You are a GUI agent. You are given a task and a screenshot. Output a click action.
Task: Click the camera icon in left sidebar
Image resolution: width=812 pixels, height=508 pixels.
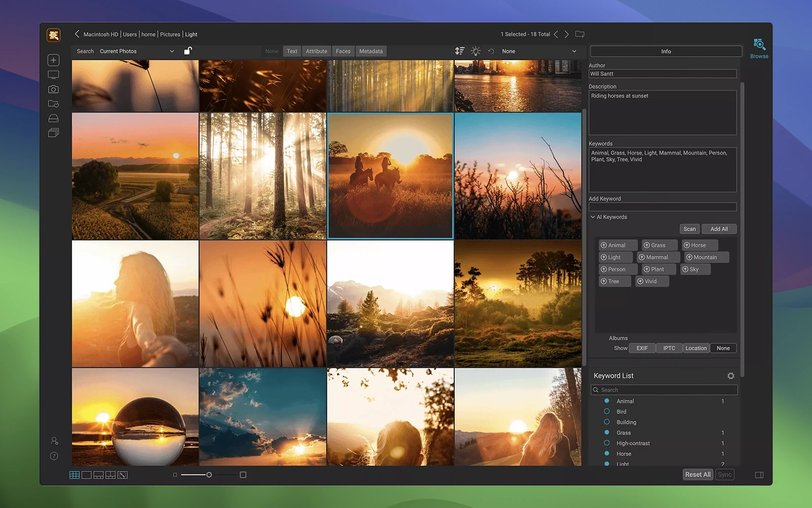click(x=53, y=89)
